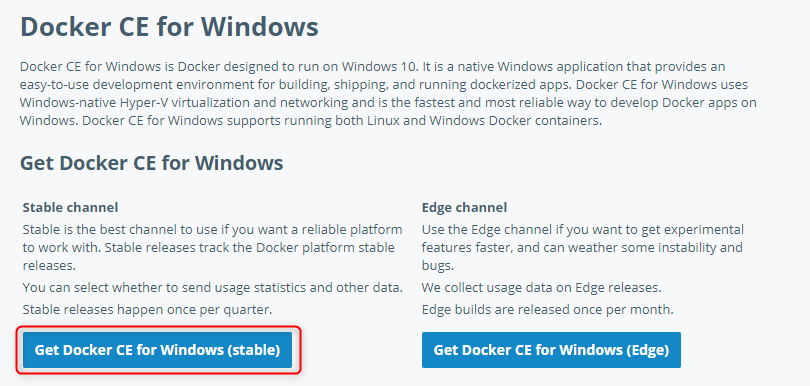Click text 'Stable releases happen once per quarter.'

tap(147, 310)
